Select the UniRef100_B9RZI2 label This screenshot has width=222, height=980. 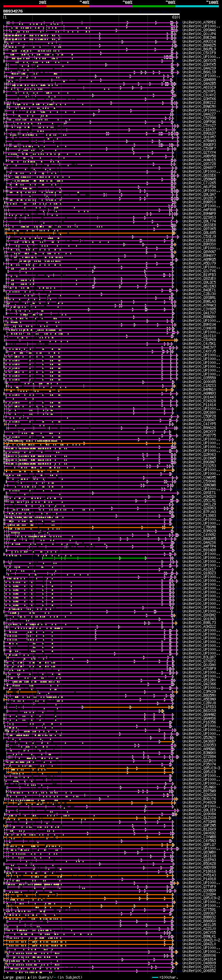[199, 103]
